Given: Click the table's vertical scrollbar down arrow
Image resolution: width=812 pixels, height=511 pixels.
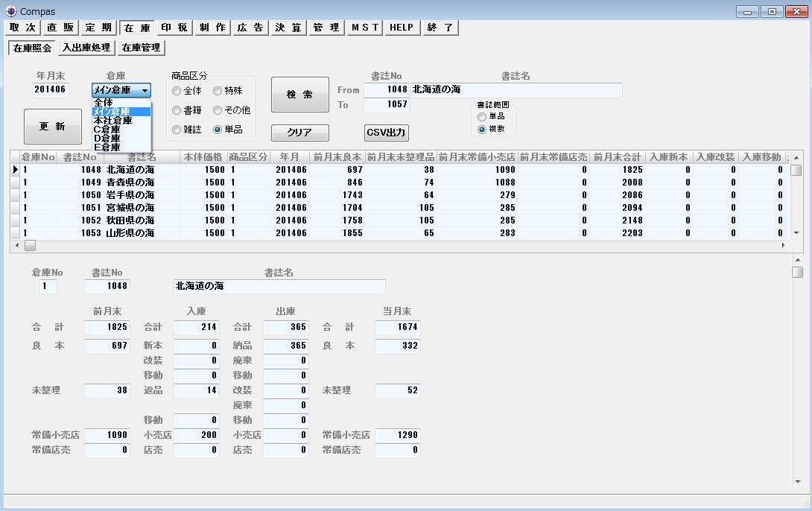Looking at the screenshot, I should tap(796, 233).
